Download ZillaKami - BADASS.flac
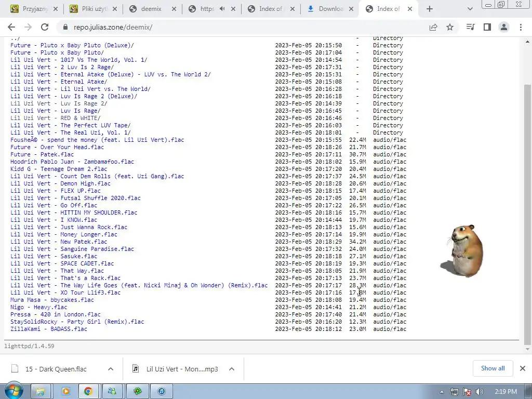The height and width of the screenshot is (399, 532). pos(48,329)
